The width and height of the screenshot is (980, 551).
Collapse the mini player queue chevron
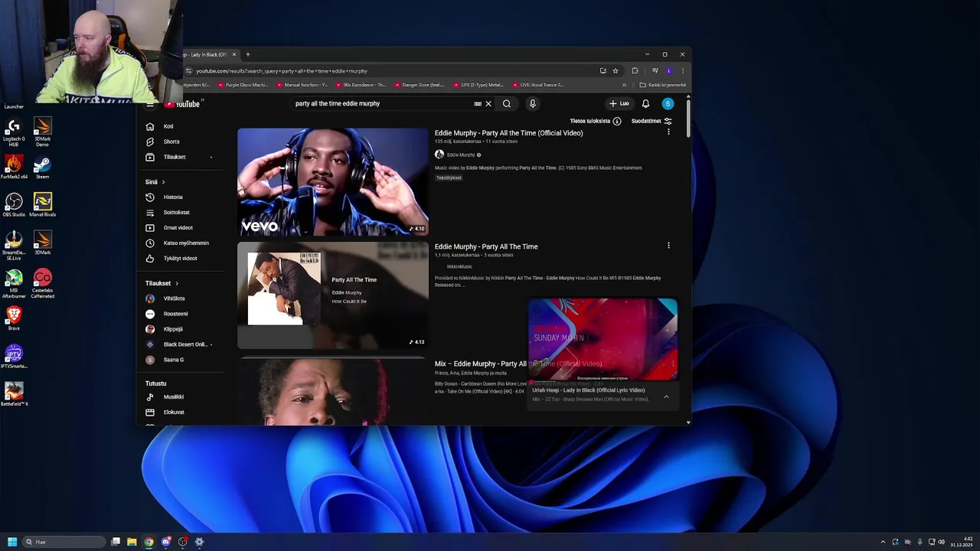[x=666, y=396]
